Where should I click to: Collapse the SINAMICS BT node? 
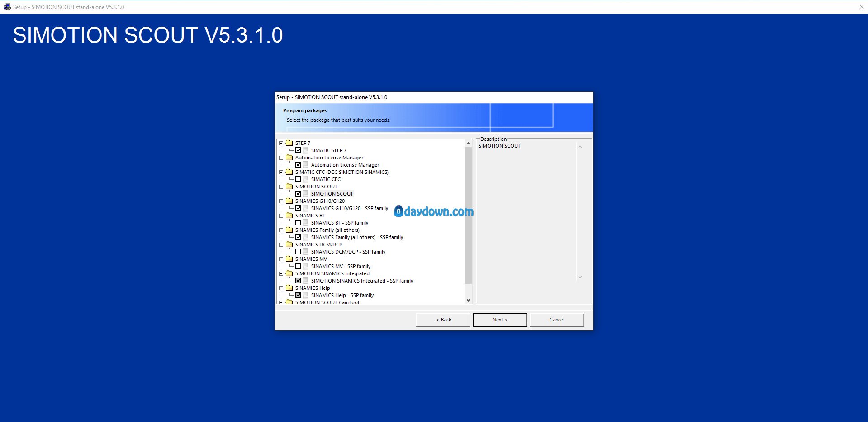[281, 216]
